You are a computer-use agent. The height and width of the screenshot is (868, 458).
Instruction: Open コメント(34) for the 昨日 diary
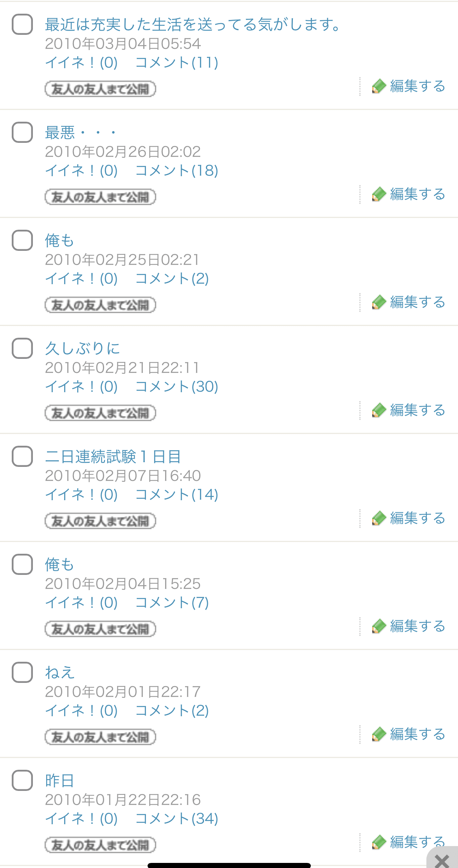click(x=177, y=819)
